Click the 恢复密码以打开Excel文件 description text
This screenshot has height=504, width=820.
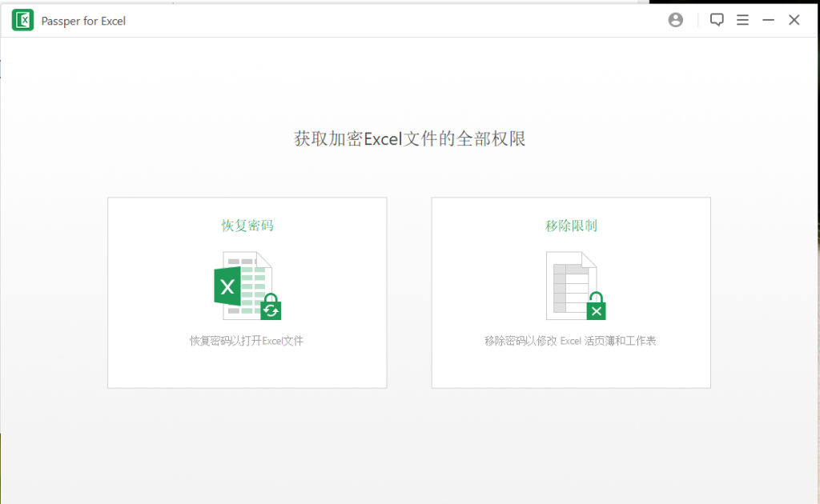(x=247, y=340)
